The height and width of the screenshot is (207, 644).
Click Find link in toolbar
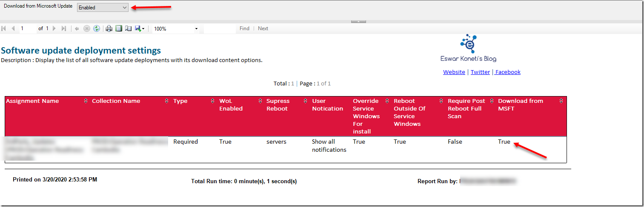coord(244,28)
